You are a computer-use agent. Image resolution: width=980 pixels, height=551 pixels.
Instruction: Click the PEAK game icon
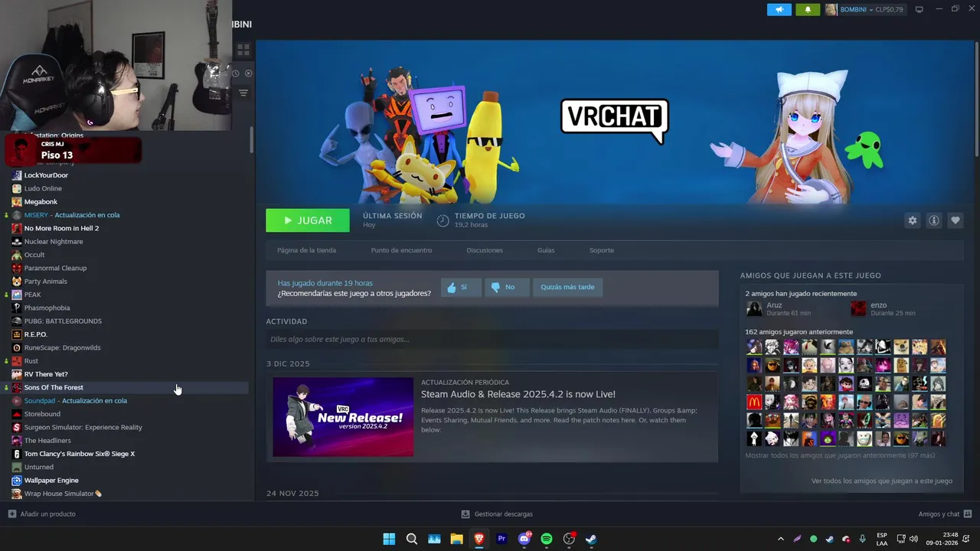click(x=17, y=295)
